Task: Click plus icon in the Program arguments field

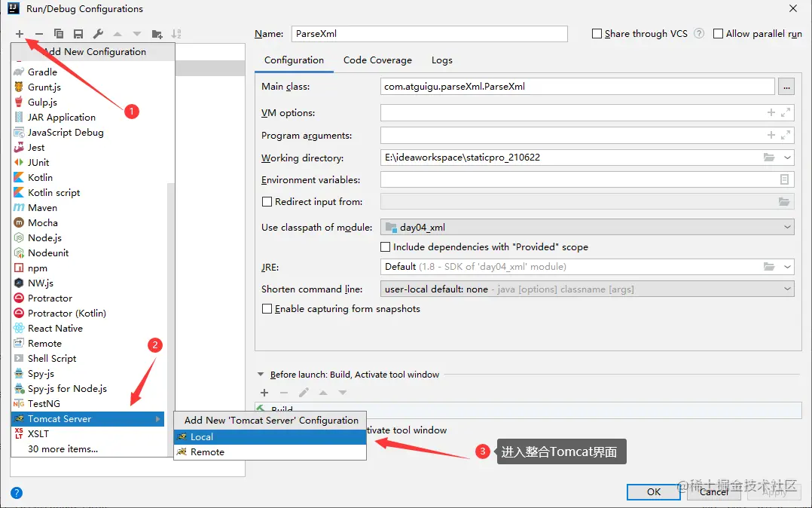Action: pos(771,136)
